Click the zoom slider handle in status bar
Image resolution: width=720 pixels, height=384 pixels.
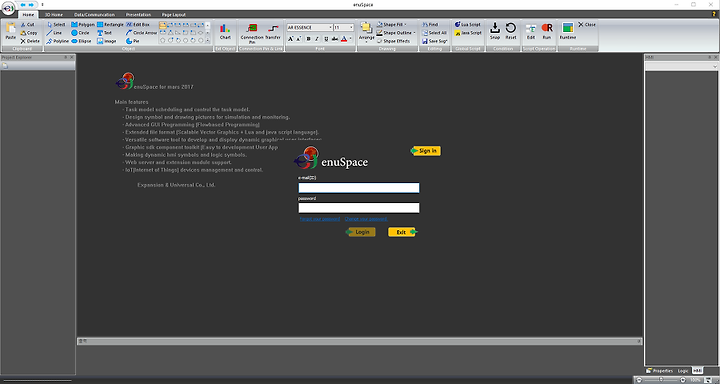[661, 380]
